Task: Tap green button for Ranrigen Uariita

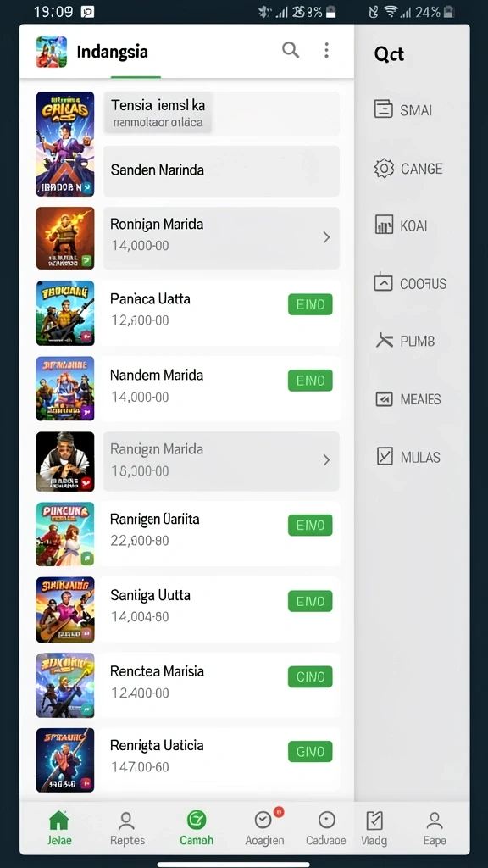Action: coord(310,525)
